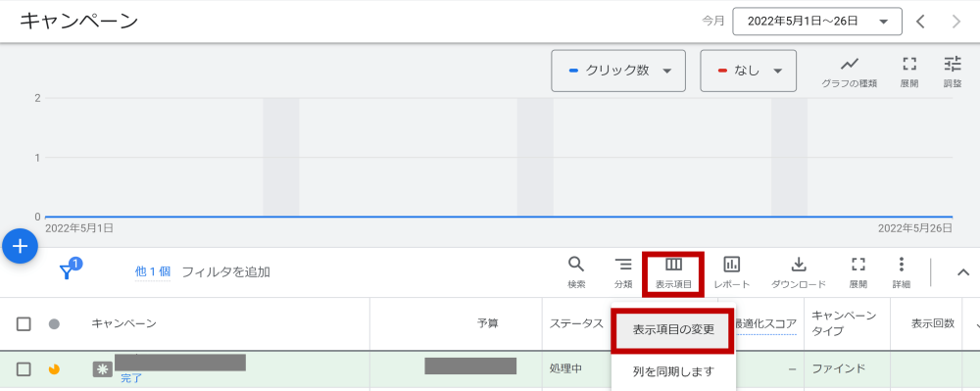Viewport: 980px width, 391px height.
Task: Click the 他 1 個 filter link
Action: 153,271
